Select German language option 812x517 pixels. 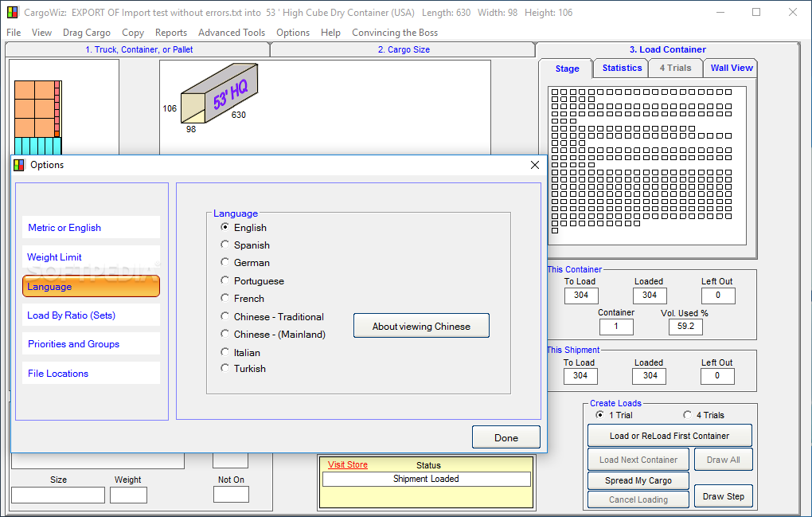(245, 263)
